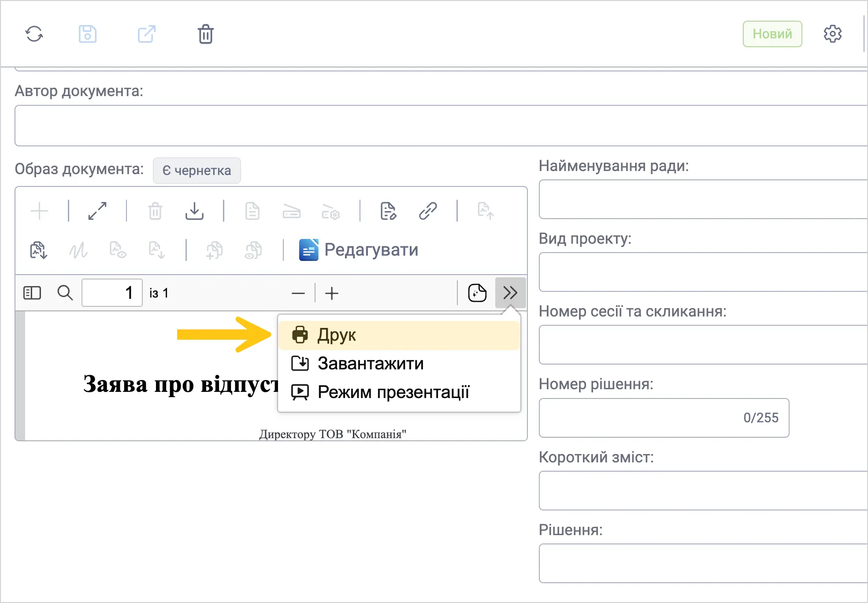The width and height of the screenshot is (868, 603).
Task: Collapse the double-chevron tools menu
Action: click(510, 293)
